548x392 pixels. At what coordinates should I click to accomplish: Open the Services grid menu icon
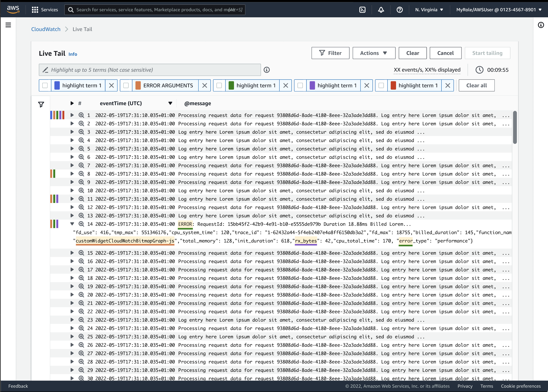tap(35, 10)
